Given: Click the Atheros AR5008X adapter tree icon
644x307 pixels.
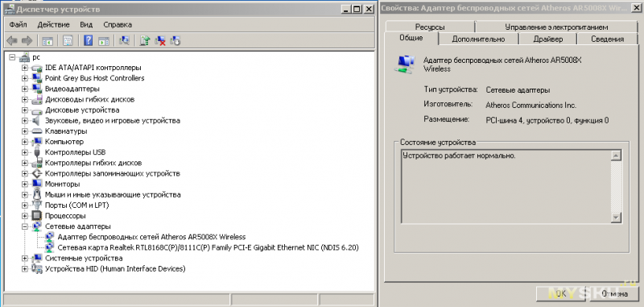Looking at the screenshot, I should (50, 237).
